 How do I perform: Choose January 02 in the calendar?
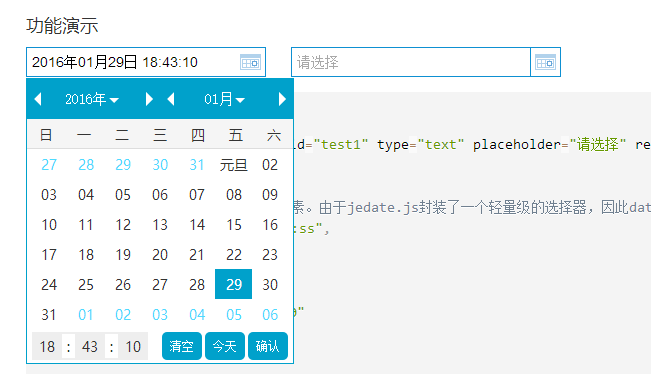270,165
